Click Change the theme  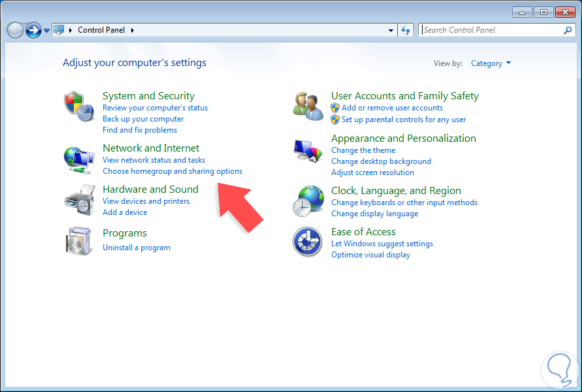(x=363, y=150)
